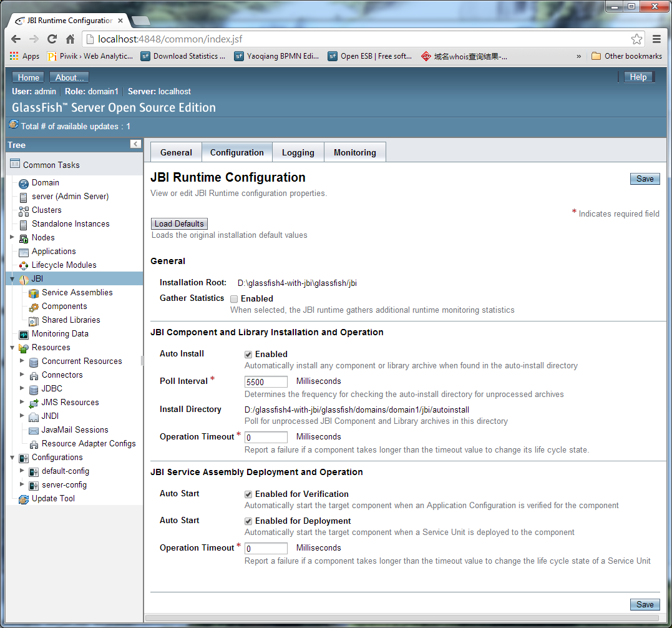The width and height of the screenshot is (672, 628).
Task: Click the Resource Adapter Configs icon
Action: tap(34, 444)
